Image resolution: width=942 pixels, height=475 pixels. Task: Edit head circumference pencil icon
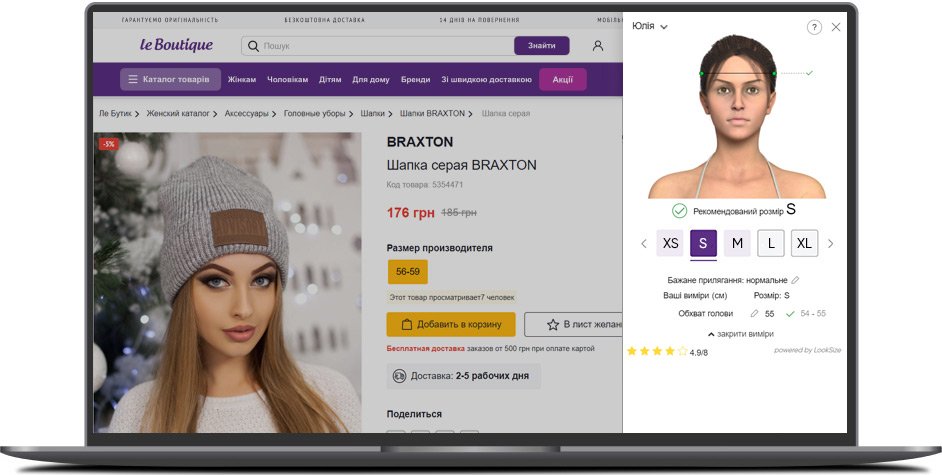(x=755, y=313)
